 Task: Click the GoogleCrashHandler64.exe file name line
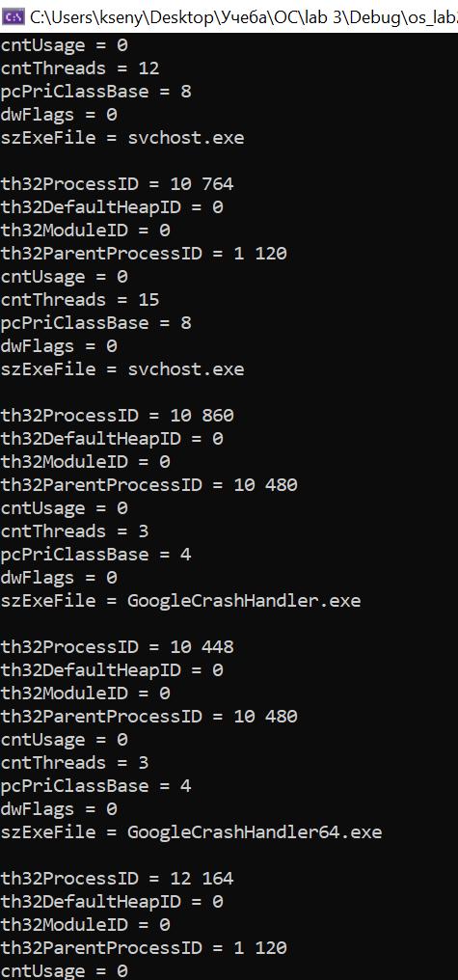tap(191, 832)
